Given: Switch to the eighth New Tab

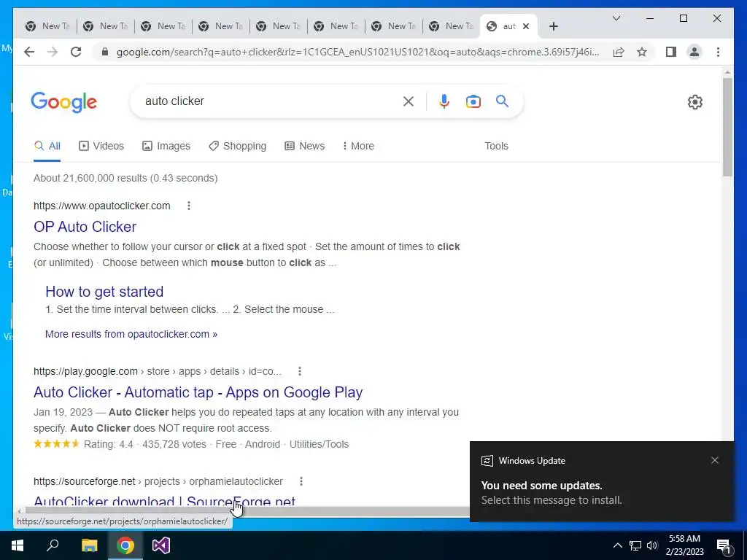Looking at the screenshot, I should [x=451, y=26].
